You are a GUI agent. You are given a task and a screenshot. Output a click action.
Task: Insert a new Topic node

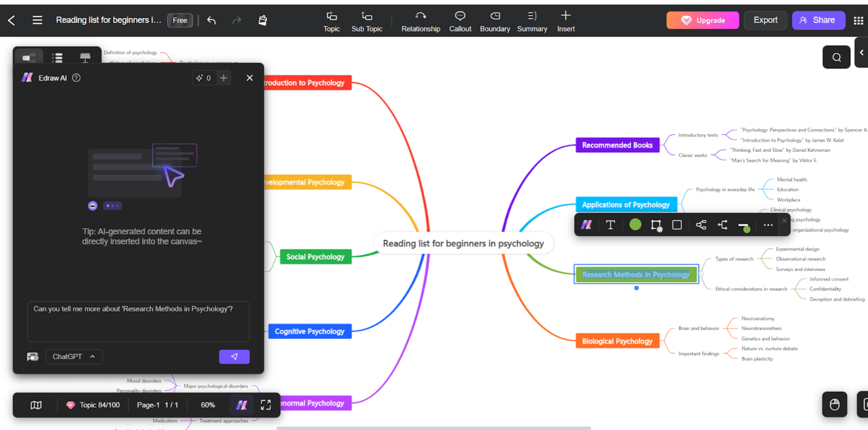pyautogui.click(x=331, y=20)
